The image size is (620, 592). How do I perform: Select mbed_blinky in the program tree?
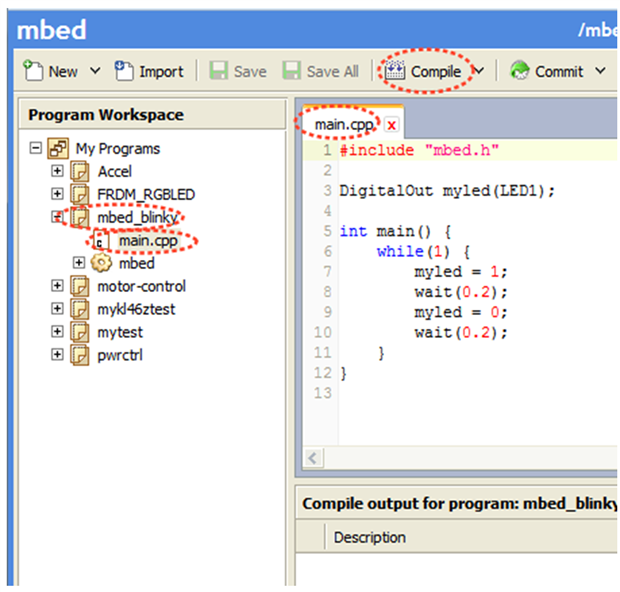(138, 218)
